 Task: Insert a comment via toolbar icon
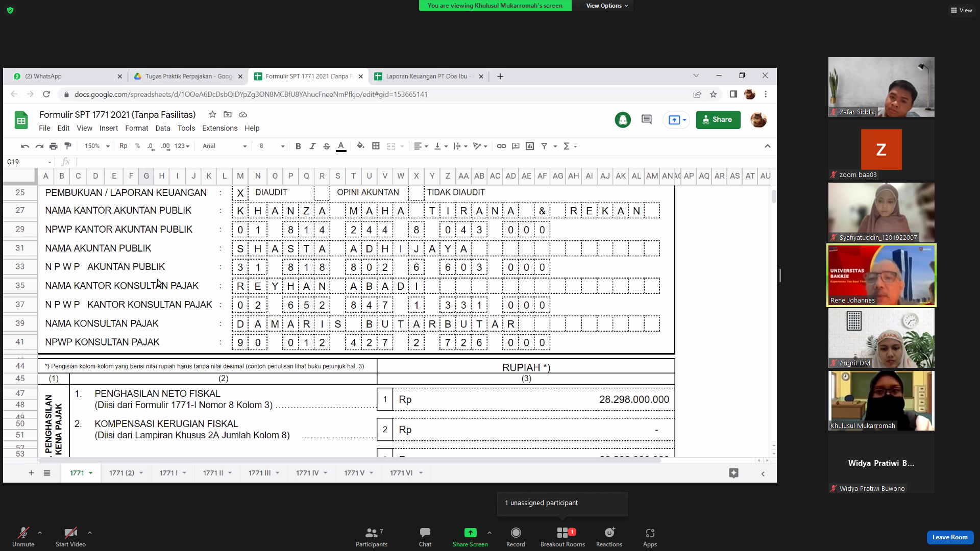[516, 146]
